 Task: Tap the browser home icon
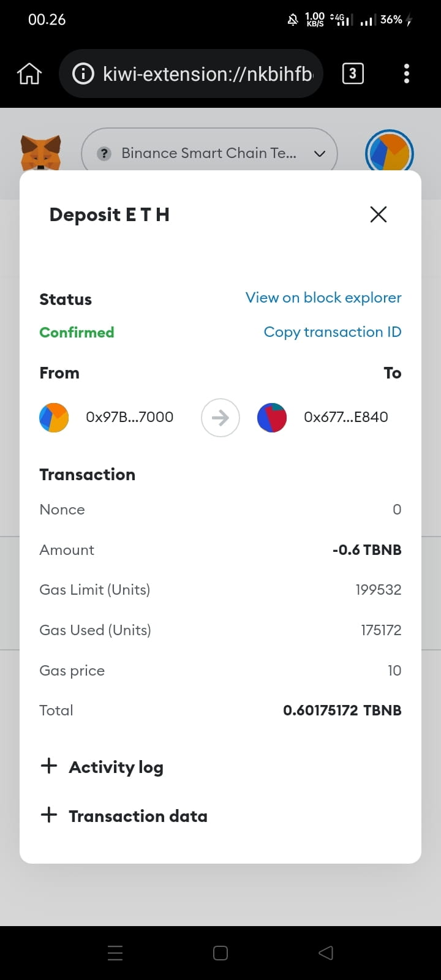point(29,74)
